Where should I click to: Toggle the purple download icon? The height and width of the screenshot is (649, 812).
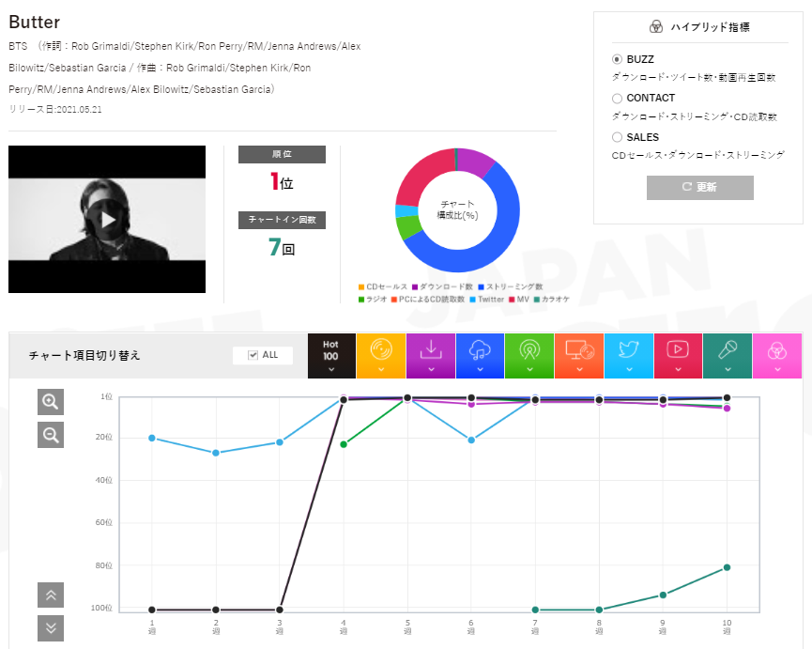pos(431,356)
